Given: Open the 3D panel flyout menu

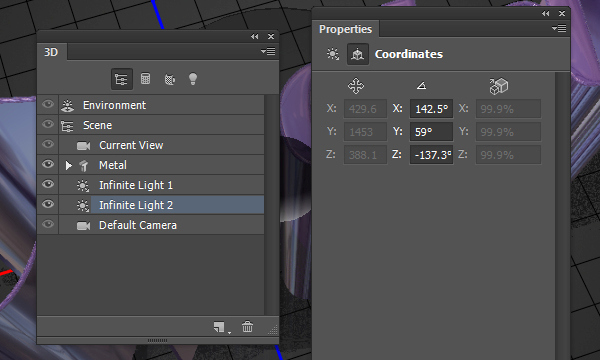Looking at the screenshot, I should tap(268, 51).
